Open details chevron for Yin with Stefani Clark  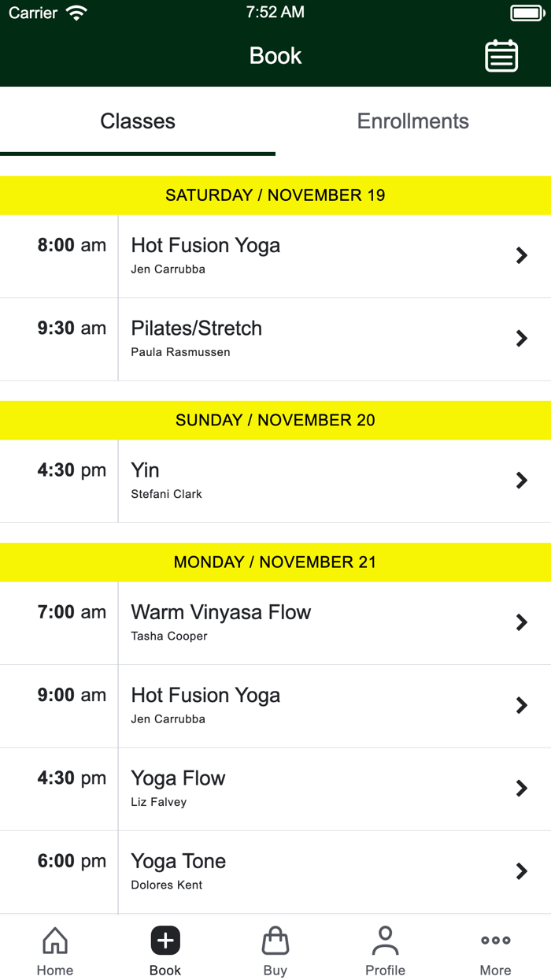(521, 480)
